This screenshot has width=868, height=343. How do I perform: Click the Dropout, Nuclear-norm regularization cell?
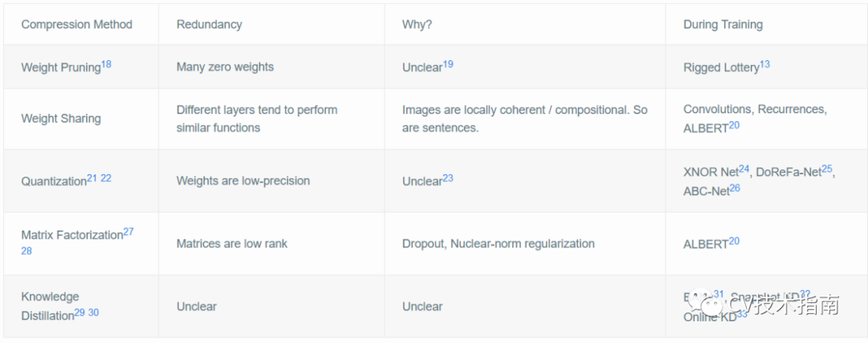[x=498, y=243]
